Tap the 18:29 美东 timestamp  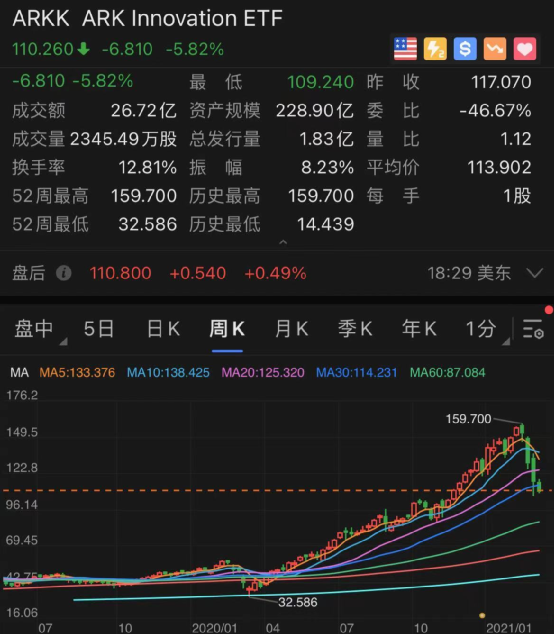[469, 273]
